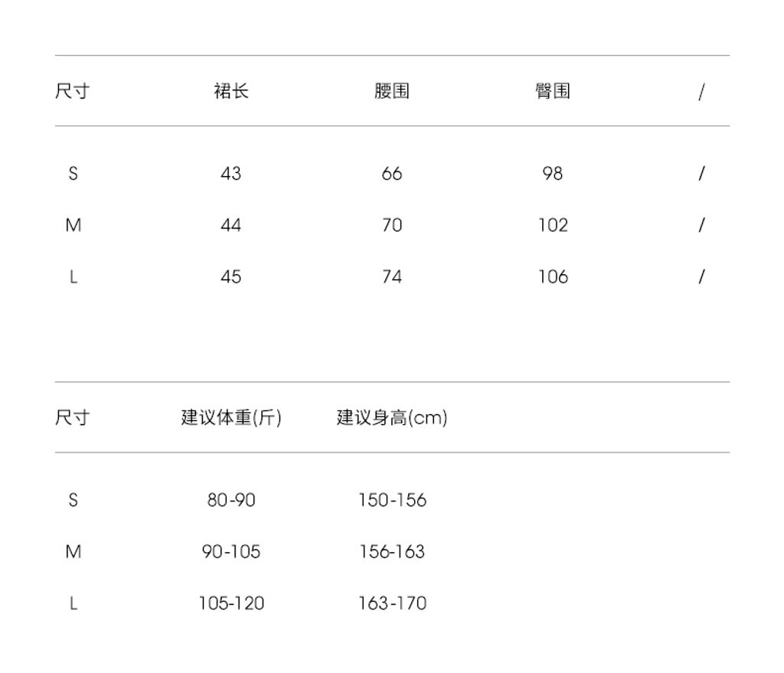Select weight range 90-105
Viewport: 784px width, 673px height.
click(x=230, y=552)
